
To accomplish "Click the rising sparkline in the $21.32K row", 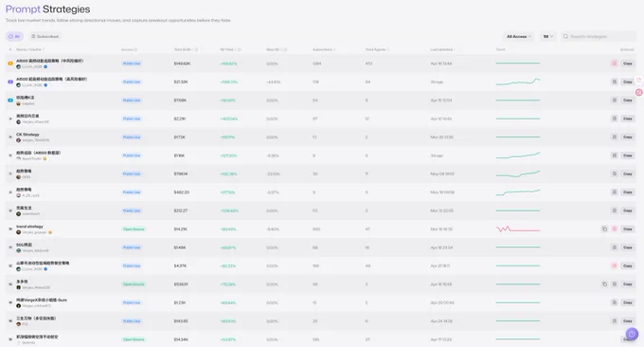I will coord(518,82).
